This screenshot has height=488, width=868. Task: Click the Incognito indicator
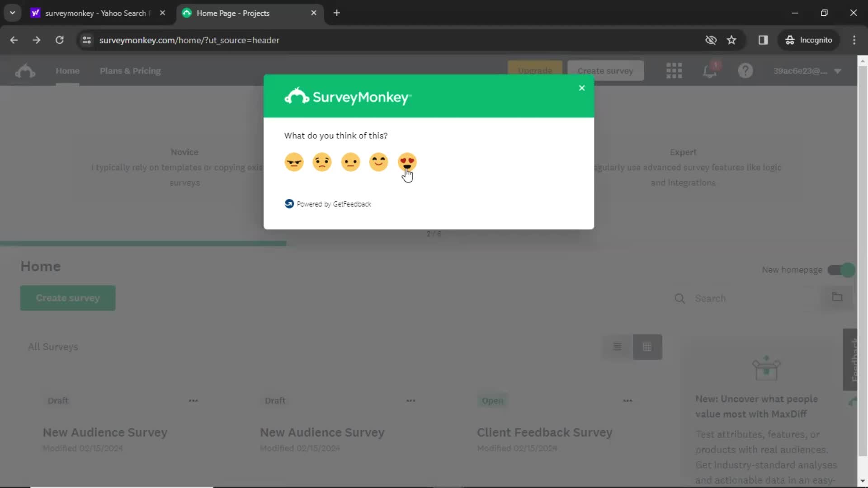(x=809, y=40)
